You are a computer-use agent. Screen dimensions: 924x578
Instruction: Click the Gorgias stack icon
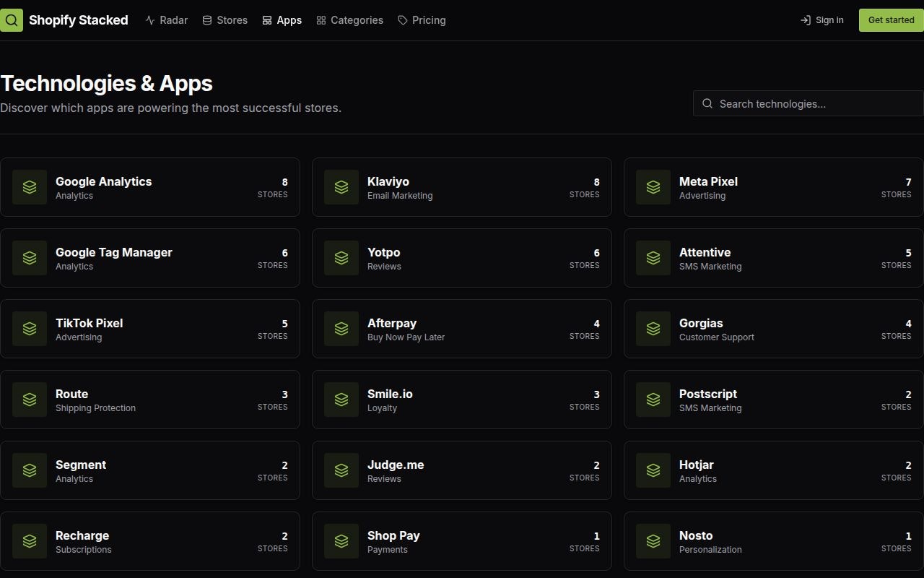653,329
